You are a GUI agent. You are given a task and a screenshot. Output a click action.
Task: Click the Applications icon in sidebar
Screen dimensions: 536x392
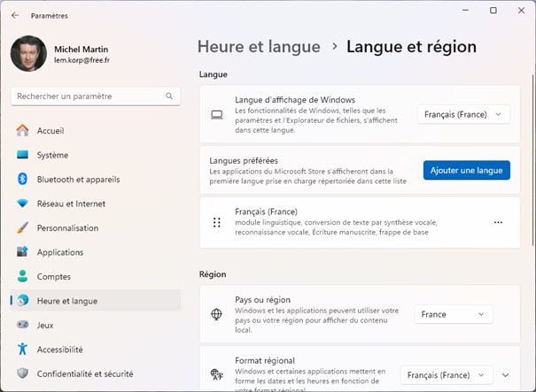(x=22, y=252)
